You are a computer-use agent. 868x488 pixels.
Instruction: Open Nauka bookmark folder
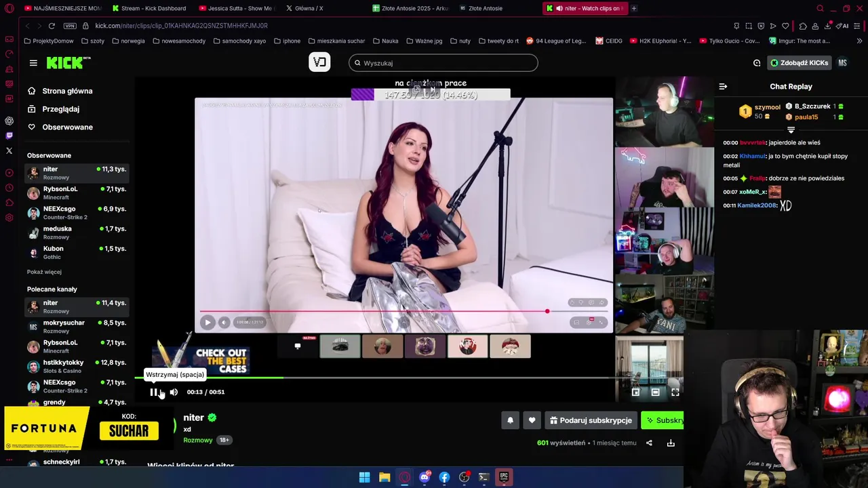point(384,41)
